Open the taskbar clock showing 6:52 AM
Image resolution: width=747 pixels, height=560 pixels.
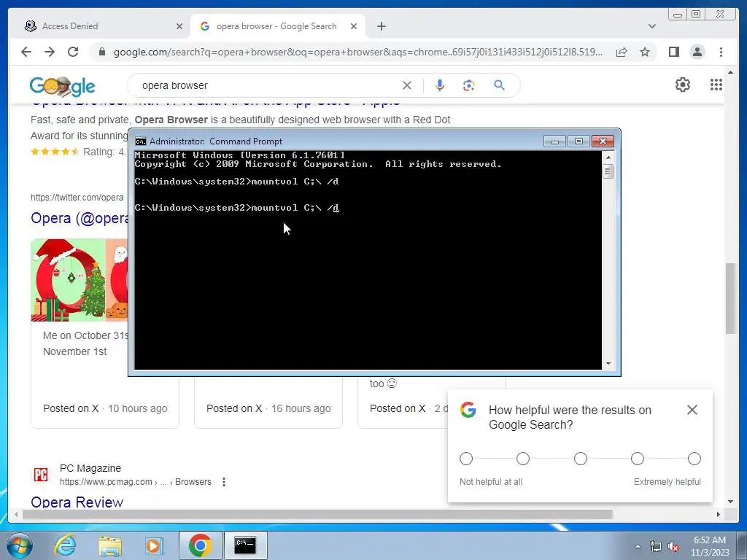click(x=710, y=546)
